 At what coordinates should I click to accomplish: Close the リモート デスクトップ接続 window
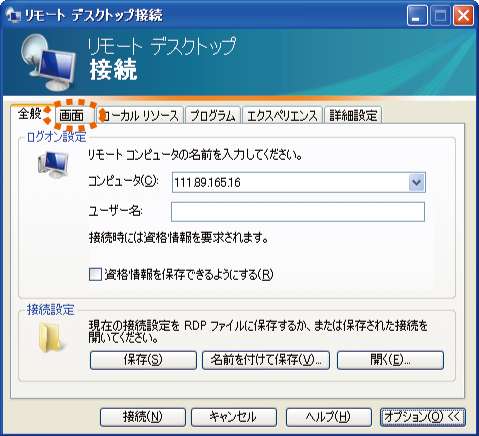(463, 15)
